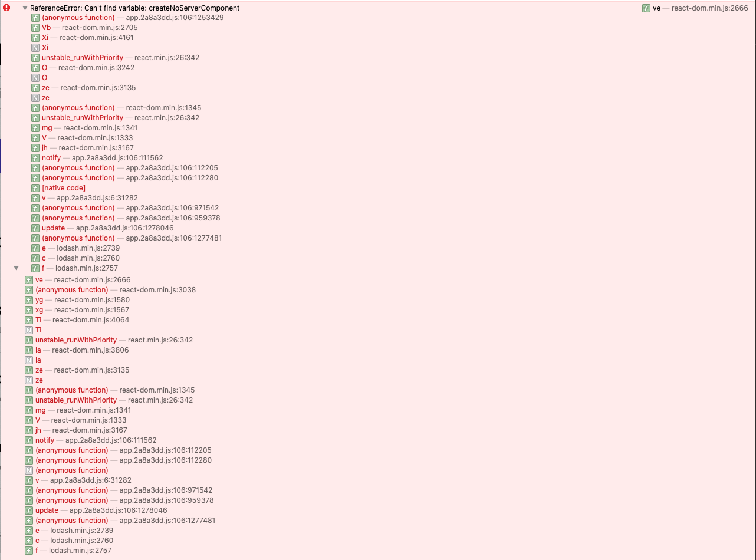Viewport: 756px width, 560px height.
Task: Click the function icon beside [native code]
Action: click(x=35, y=188)
